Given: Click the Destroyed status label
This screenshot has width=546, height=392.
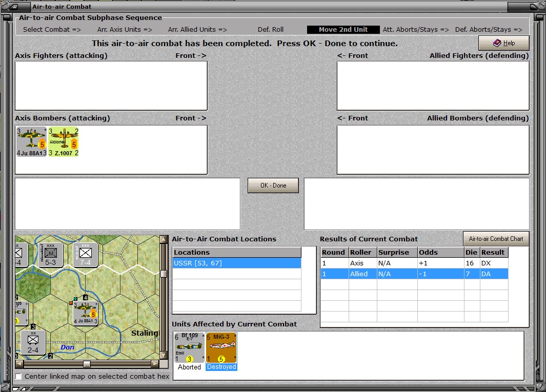Looking at the screenshot, I should (221, 367).
